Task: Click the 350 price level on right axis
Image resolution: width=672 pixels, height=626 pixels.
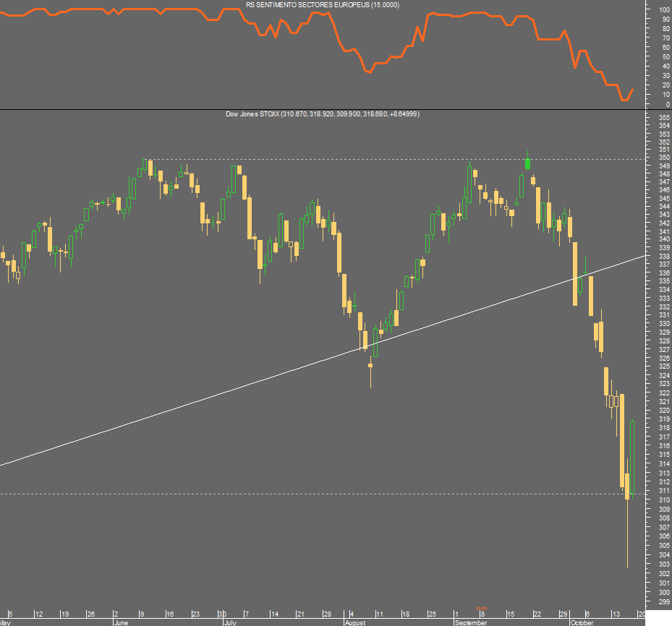Action: pyautogui.click(x=664, y=157)
